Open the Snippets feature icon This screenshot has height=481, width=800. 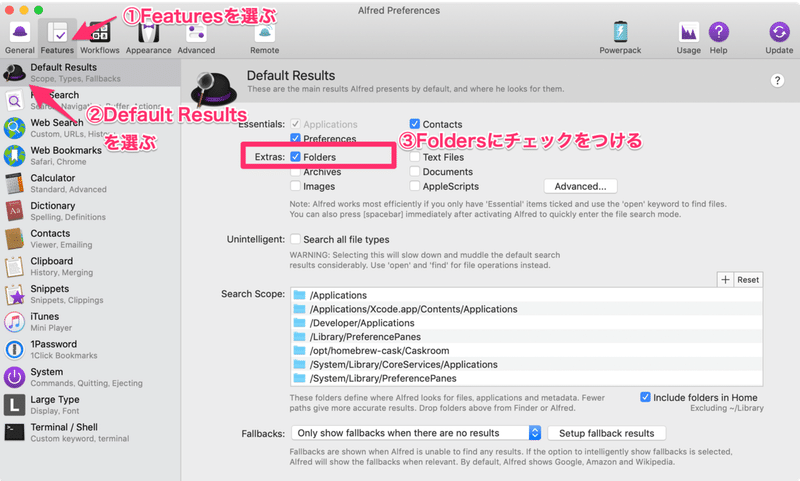coord(14,294)
